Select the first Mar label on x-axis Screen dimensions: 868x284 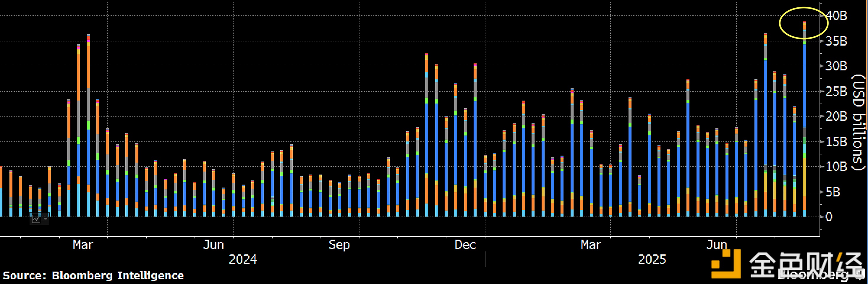pyautogui.click(x=83, y=245)
